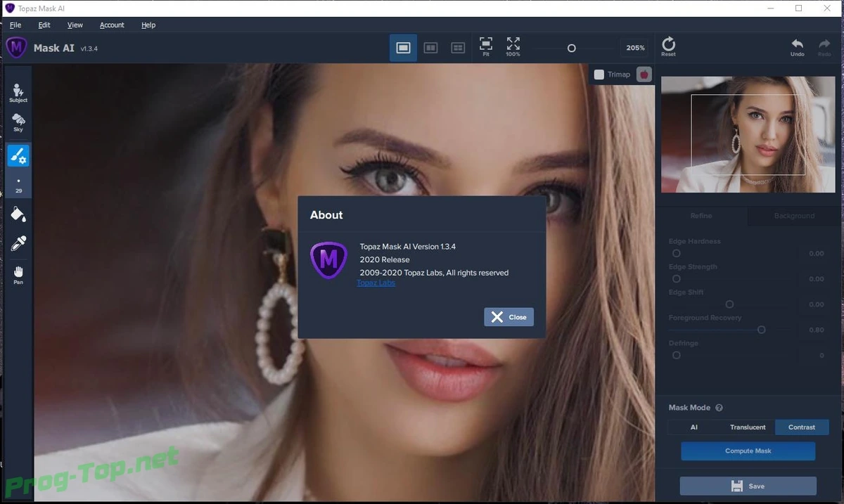Switch to single image view
This screenshot has height=504, width=844.
tap(403, 48)
